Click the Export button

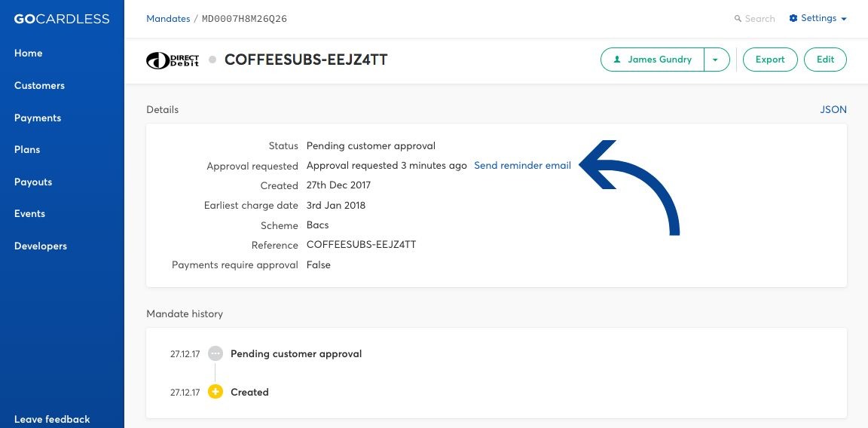770,60
